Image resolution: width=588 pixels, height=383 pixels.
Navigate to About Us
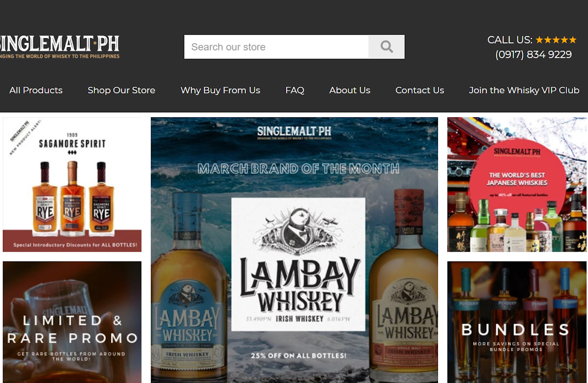pos(349,90)
